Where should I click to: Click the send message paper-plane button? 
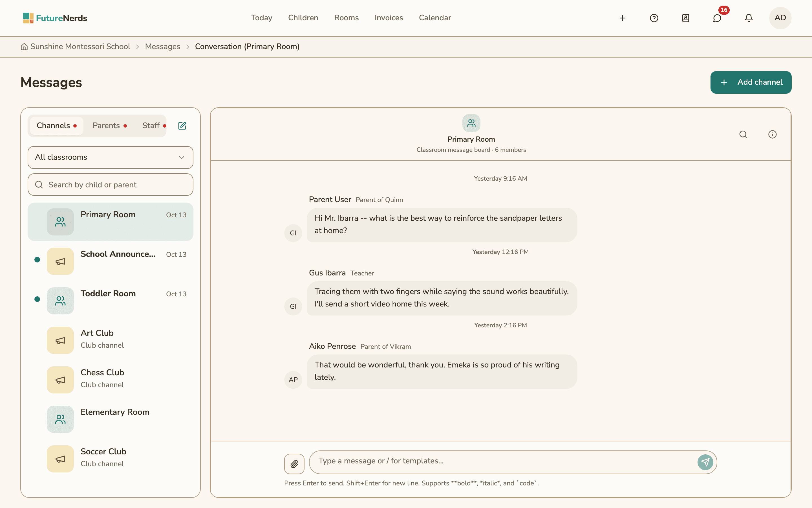point(705,462)
